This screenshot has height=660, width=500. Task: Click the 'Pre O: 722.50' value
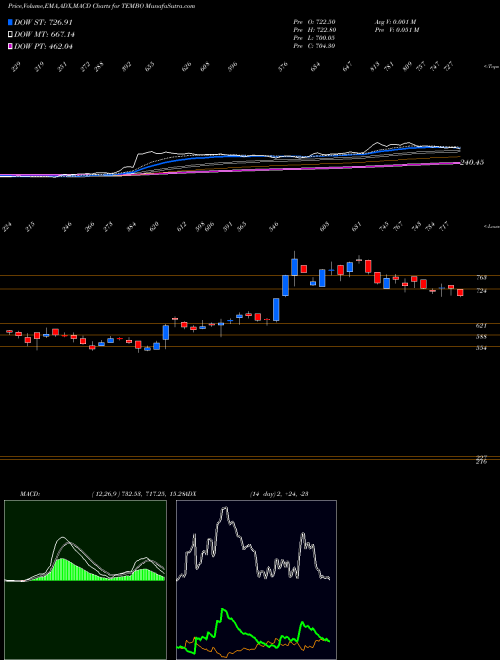[x=314, y=22]
